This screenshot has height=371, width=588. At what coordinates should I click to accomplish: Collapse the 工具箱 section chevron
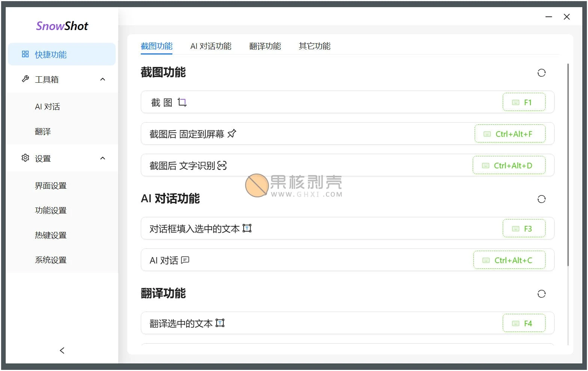[103, 79]
